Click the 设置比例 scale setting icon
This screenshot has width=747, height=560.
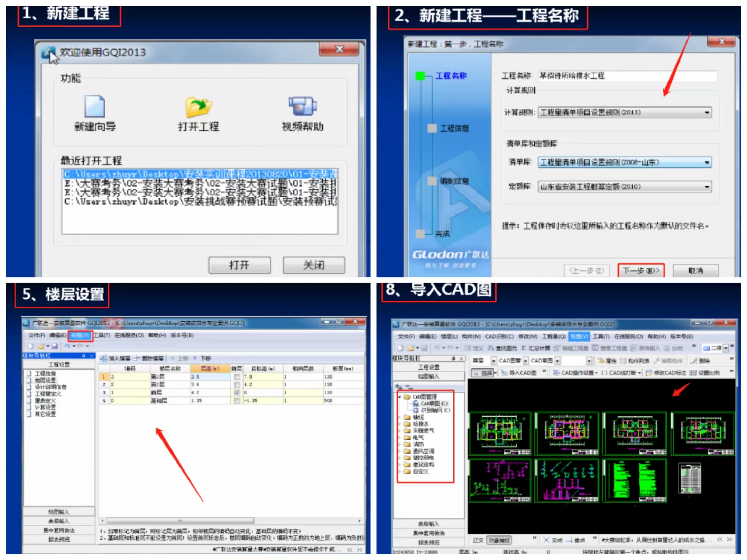693,372
